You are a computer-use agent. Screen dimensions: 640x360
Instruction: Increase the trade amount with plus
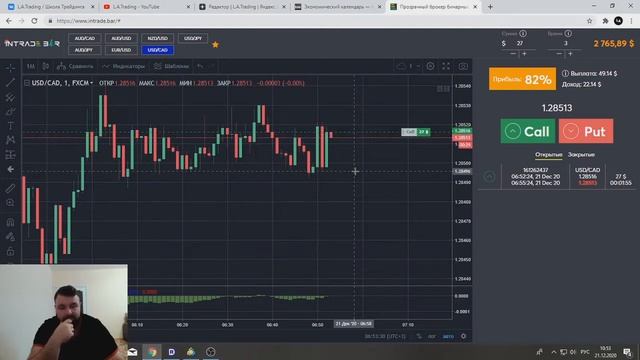point(524,53)
